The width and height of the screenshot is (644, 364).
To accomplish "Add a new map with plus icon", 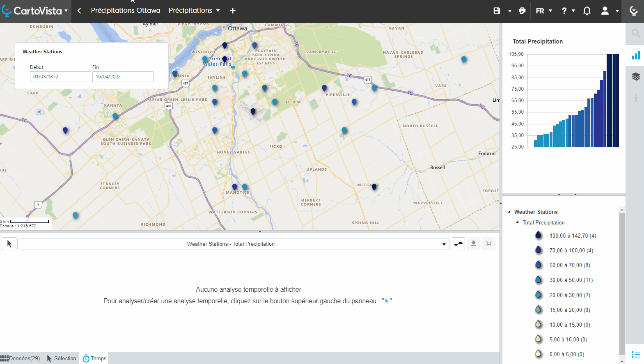I will point(233,11).
